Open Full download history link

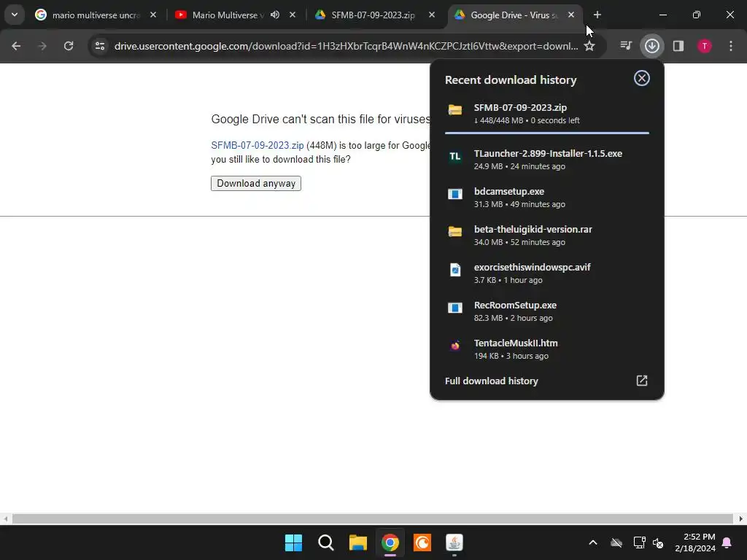pos(491,381)
